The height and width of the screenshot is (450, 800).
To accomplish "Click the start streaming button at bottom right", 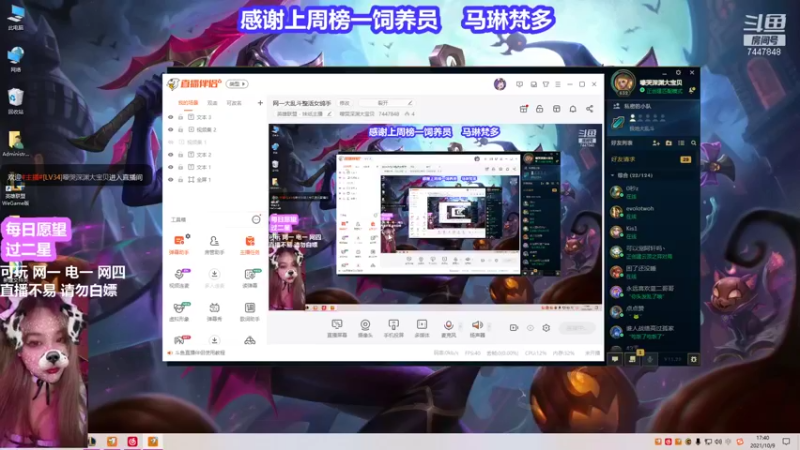I will click(577, 328).
